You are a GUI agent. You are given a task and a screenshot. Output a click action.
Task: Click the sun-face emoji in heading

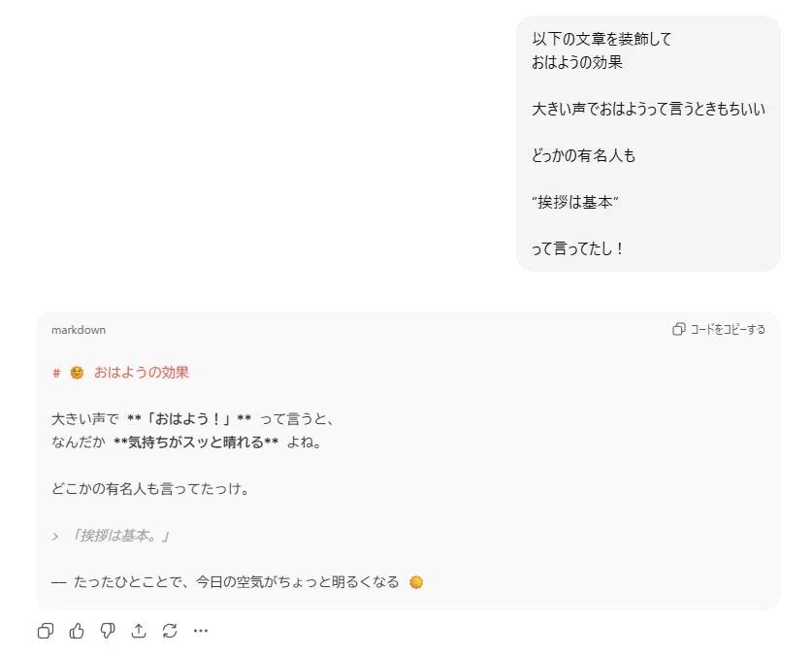77,373
